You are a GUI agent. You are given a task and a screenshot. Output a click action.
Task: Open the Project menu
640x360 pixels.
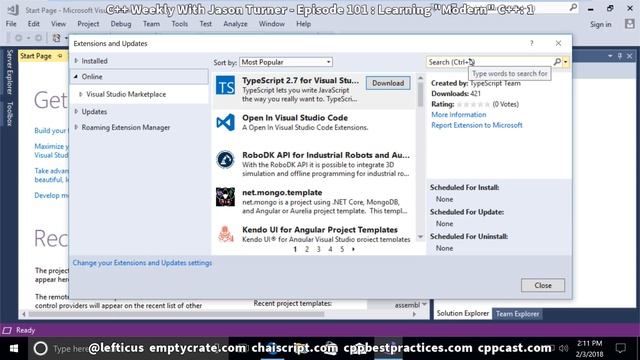click(88, 24)
